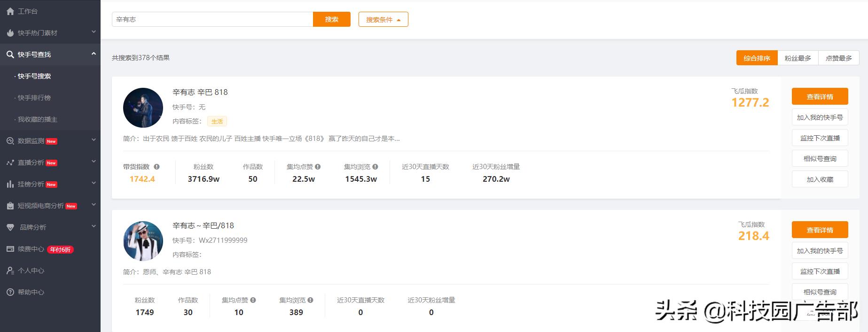Screen dimensions: 868x332
Task: Click the 直播分析 chart icon
Action: tap(10, 162)
